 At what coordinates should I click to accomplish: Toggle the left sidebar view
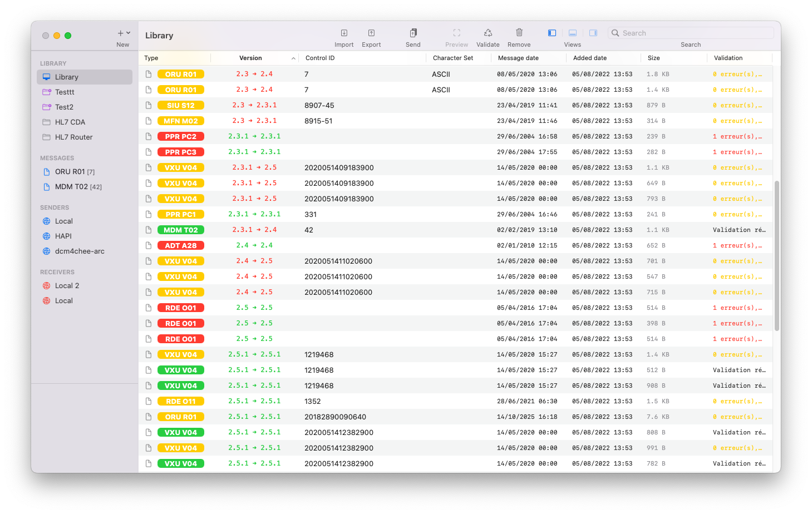[552, 33]
